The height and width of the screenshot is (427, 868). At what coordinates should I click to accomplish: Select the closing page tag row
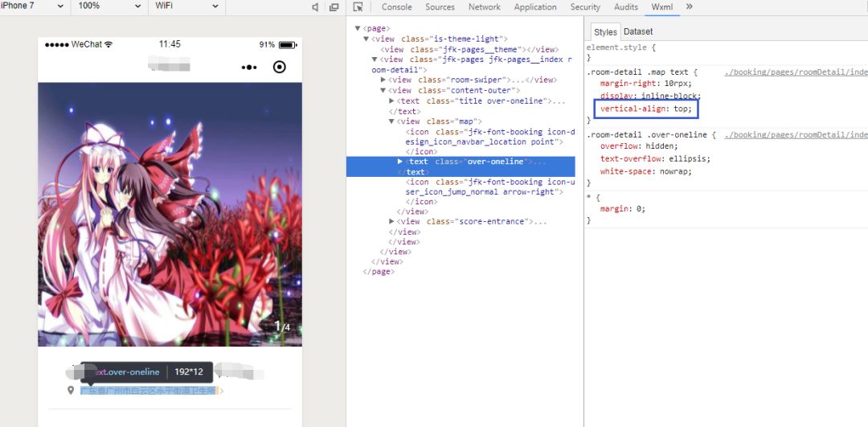click(379, 272)
